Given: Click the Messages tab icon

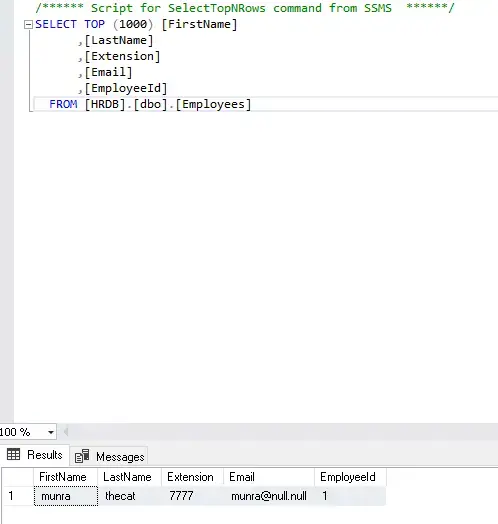Looking at the screenshot, I should pos(82,456).
